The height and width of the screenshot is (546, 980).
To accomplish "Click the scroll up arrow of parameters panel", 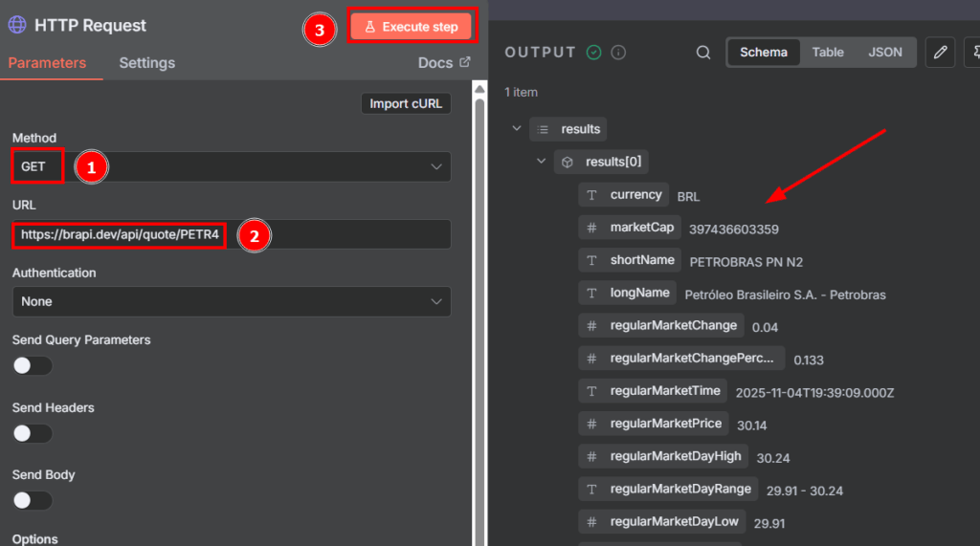I will (x=479, y=89).
